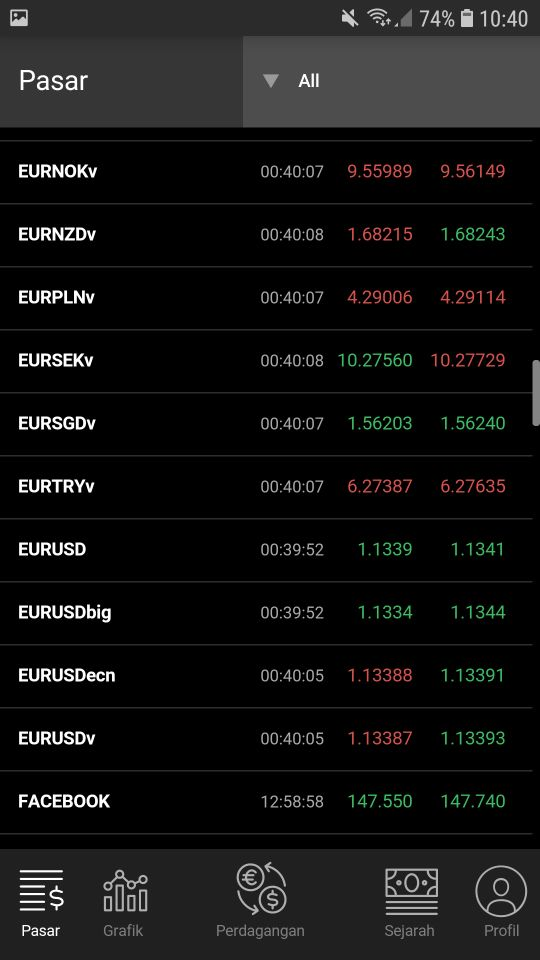The height and width of the screenshot is (960, 540).
Task: Tap the Wi-Fi status icon
Action: (x=380, y=18)
